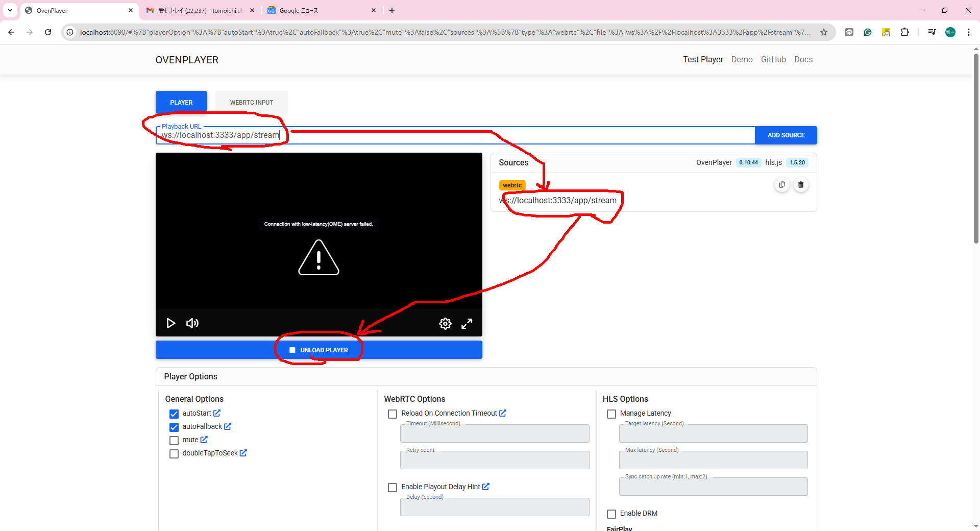Enter fullscreen with the expand icon
This screenshot has height=531, width=980.
[x=467, y=324]
